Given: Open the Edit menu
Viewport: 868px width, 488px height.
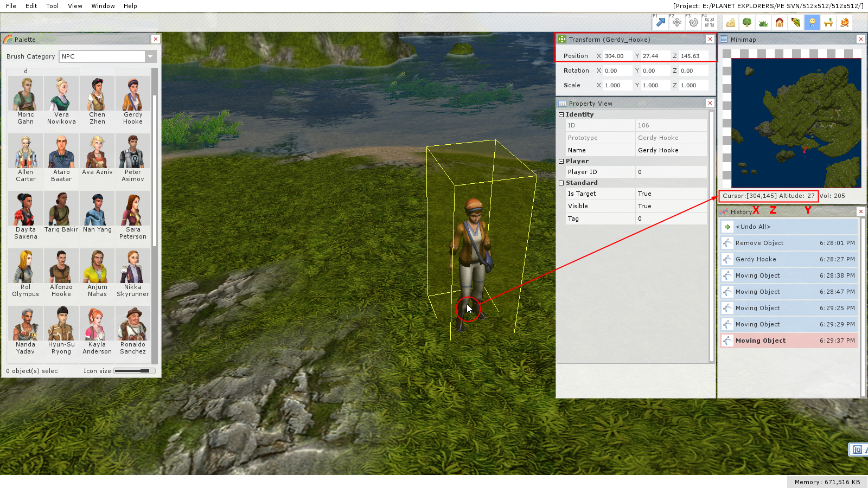Looking at the screenshot, I should coord(31,6).
